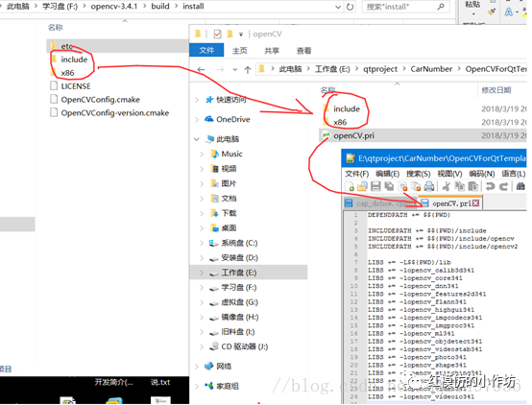Click Copy icon in Notepad++ toolbar

[460, 186]
